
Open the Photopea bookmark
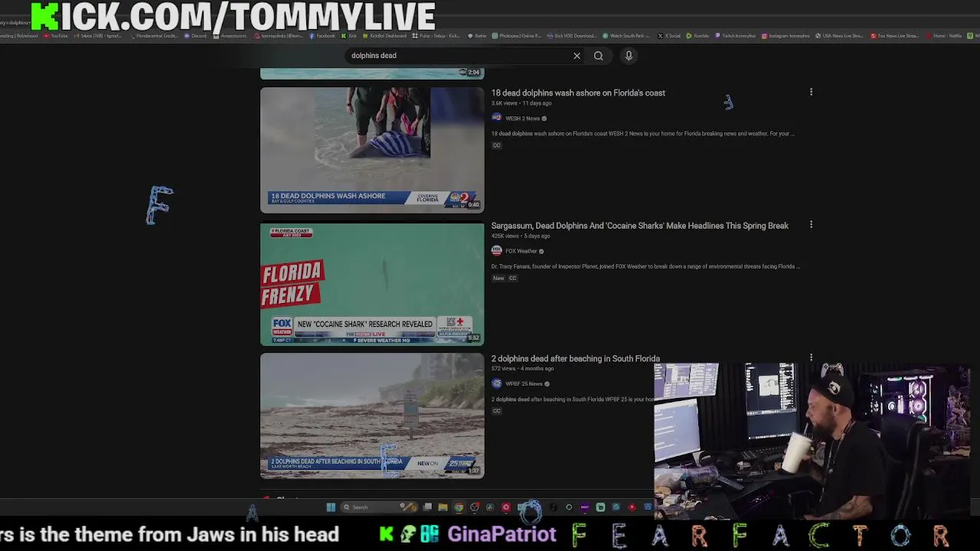(x=517, y=36)
